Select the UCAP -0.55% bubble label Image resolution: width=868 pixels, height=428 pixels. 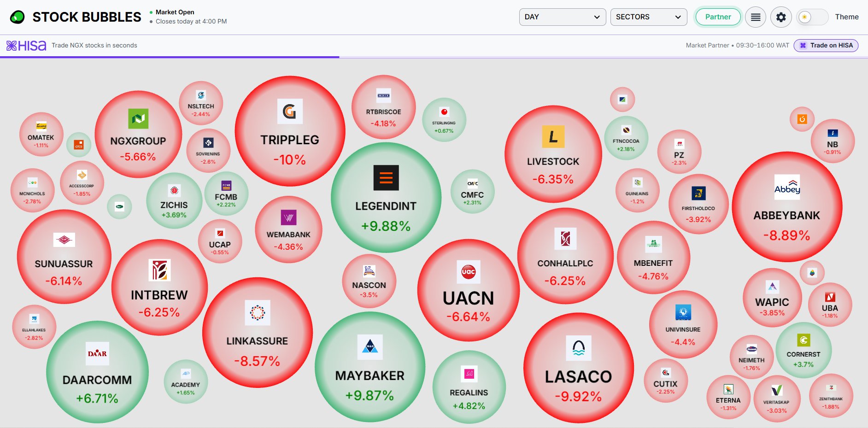point(220,248)
